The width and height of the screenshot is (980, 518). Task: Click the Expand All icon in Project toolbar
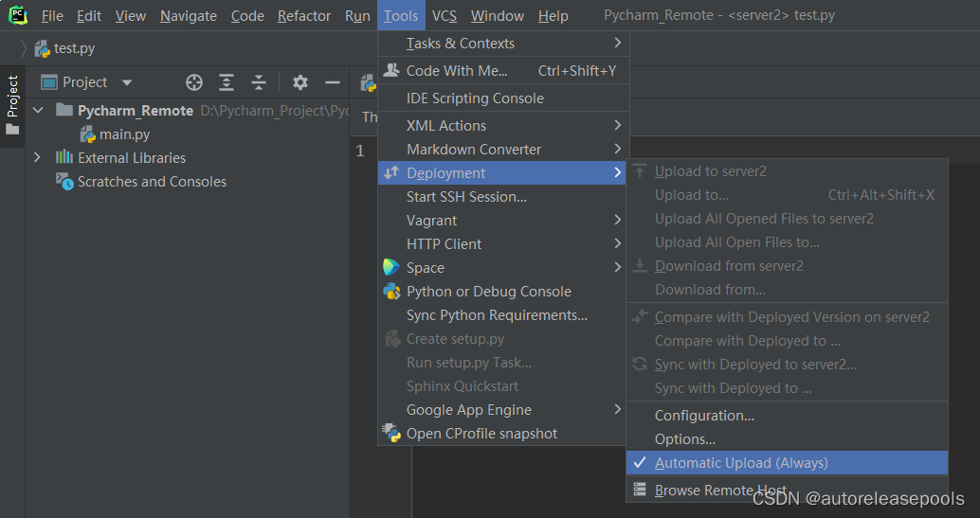[227, 82]
